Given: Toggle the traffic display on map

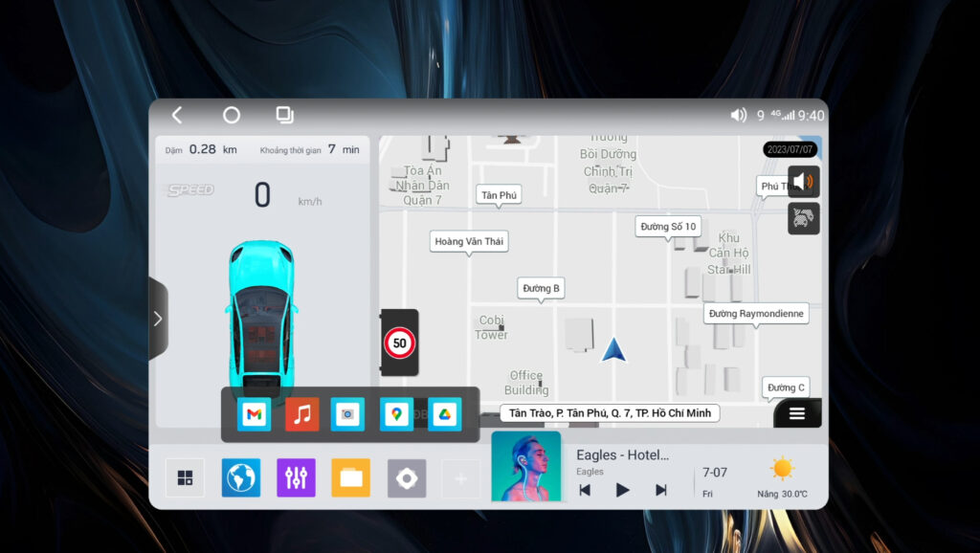Looking at the screenshot, I should pyautogui.click(x=804, y=218).
